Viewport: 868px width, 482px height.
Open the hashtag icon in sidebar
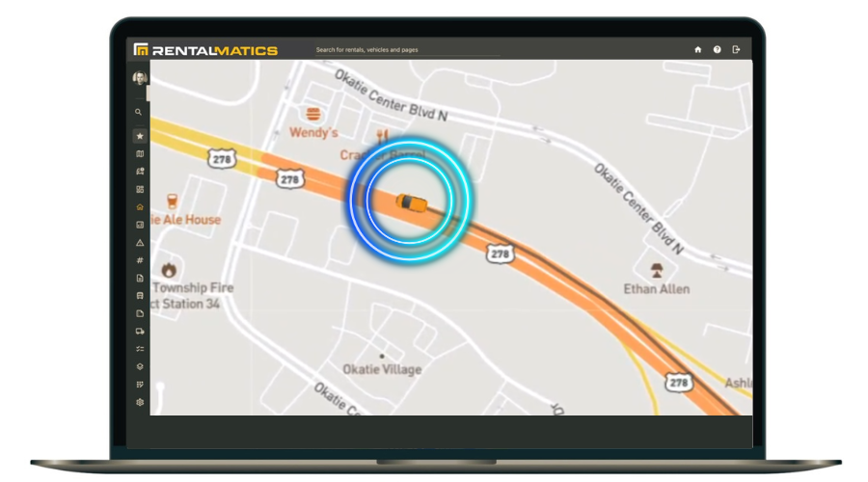[x=140, y=260]
